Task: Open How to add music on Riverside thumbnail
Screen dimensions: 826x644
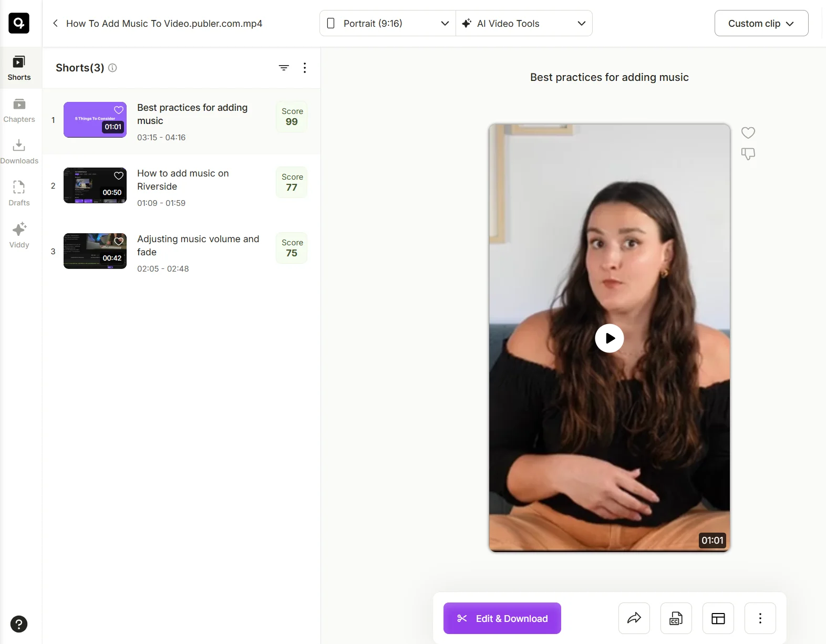Action: (x=95, y=185)
